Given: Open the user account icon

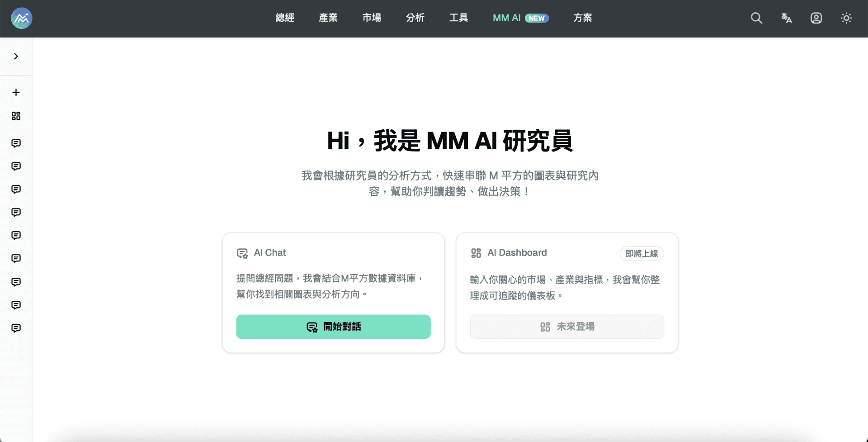Looking at the screenshot, I should pyautogui.click(x=816, y=18).
